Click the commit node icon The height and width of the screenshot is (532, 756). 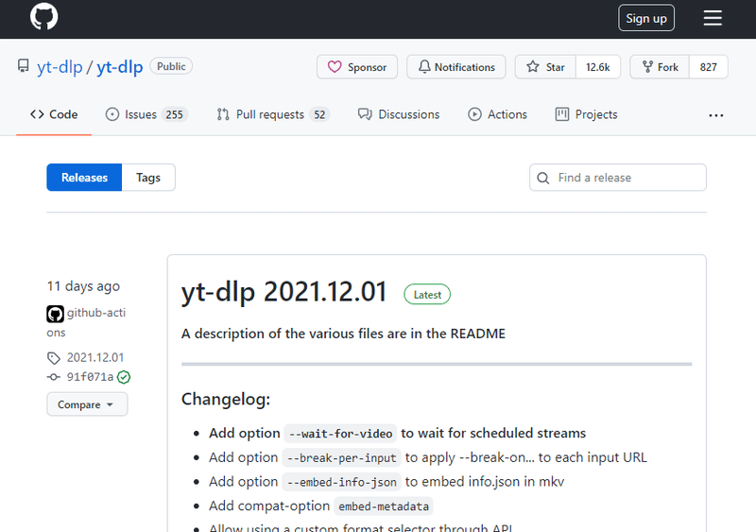[54, 377]
